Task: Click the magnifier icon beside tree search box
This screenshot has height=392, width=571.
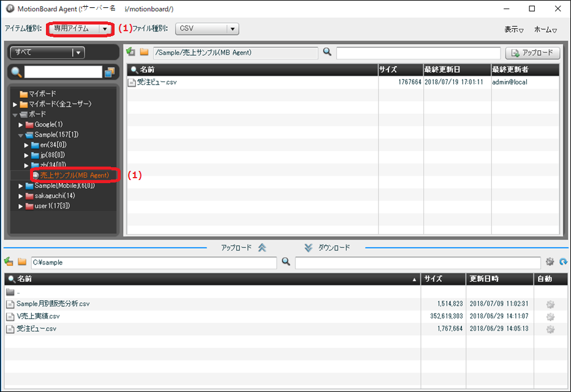Action: click(17, 72)
